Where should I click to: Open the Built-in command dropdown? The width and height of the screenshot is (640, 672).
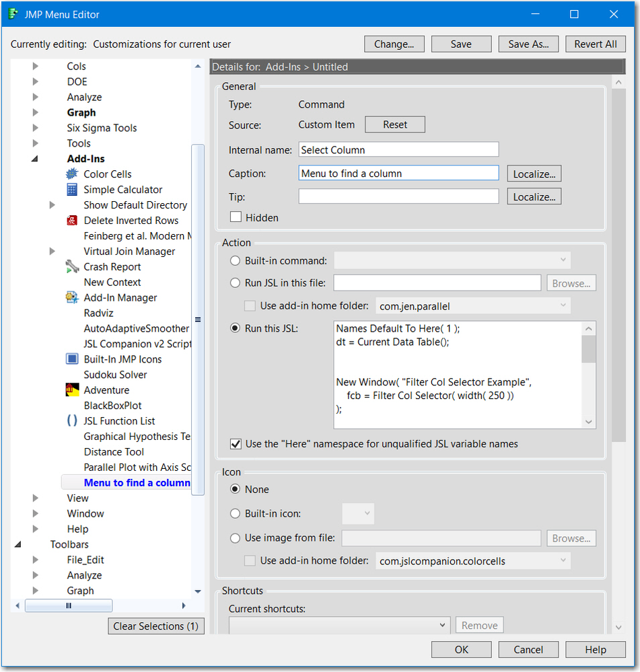(452, 260)
